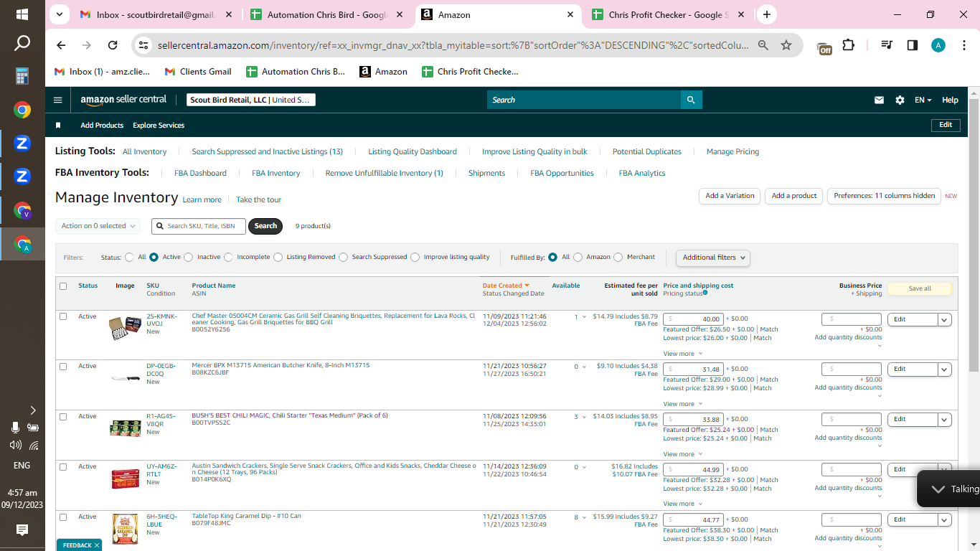Image resolution: width=980 pixels, height=551 pixels.
Task: Filter Fulfilled By Amazon
Action: (578, 257)
